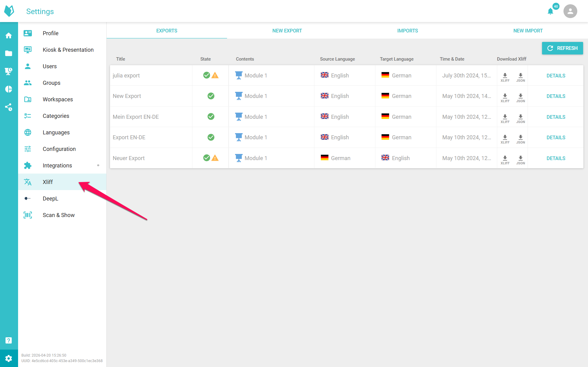Open the folder icon in the left rail
588x367 pixels.
click(9, 53)
